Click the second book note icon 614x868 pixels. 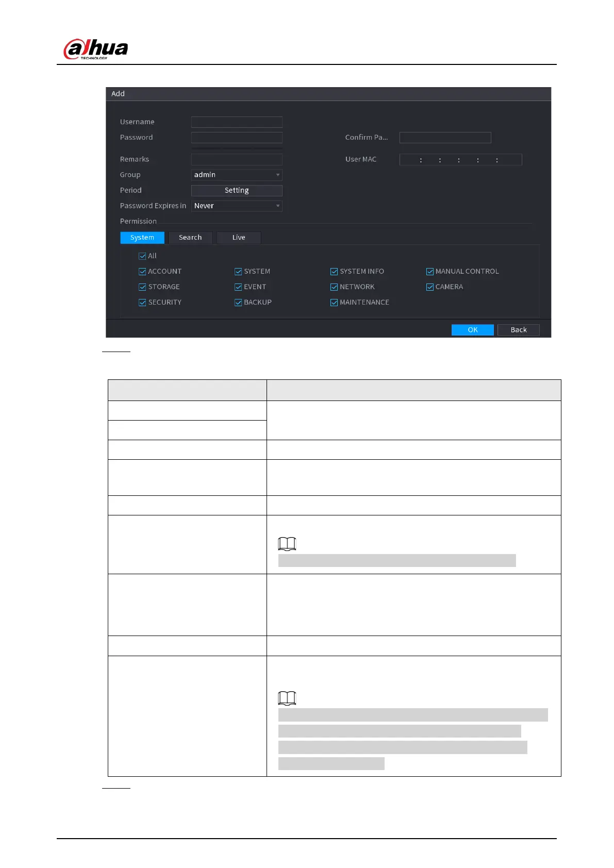(x=287, y=698)
